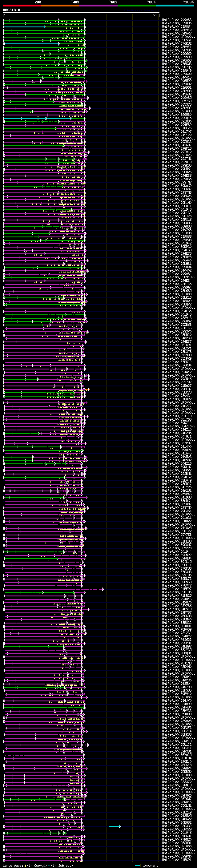The image size is (197, 868).
Task: Select hit label UniRef100_B9GF15
Action: pos(177,148)
